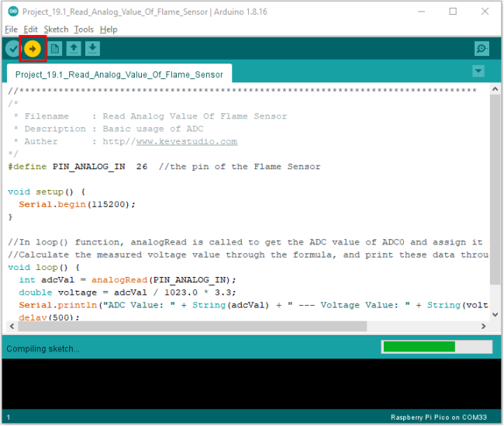Open the File menu
The width and height of the screenshot is (504, 426).
[x=12, y=29]
